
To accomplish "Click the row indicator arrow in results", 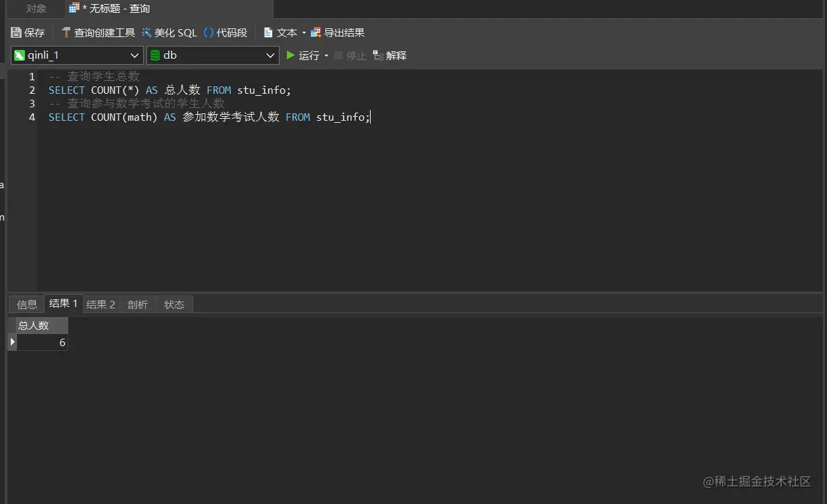I will pyautogui.click(x=12, y=342).
